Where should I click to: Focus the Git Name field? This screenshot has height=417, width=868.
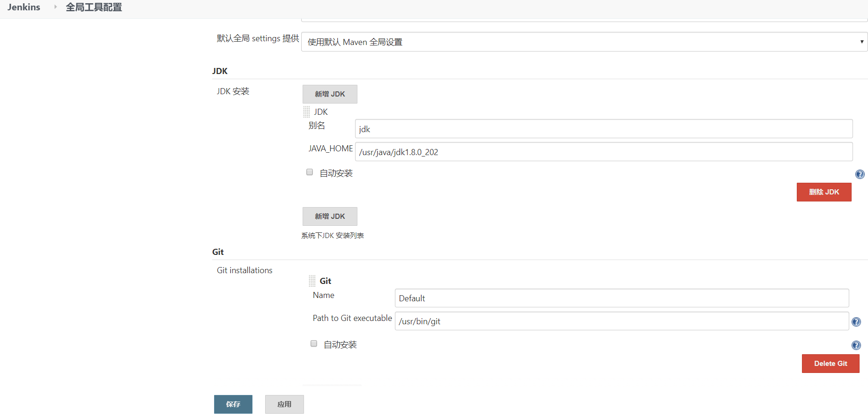(622, 298)
